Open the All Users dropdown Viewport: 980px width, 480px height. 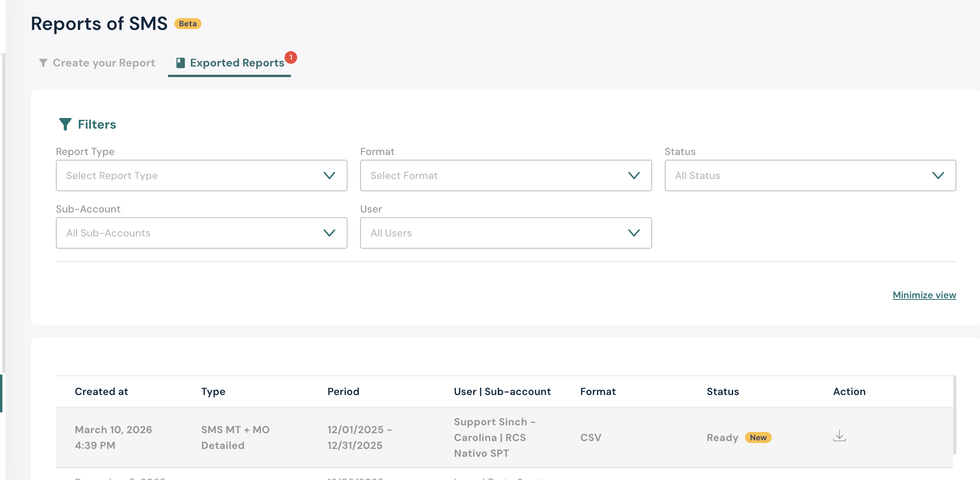(506, 233)
